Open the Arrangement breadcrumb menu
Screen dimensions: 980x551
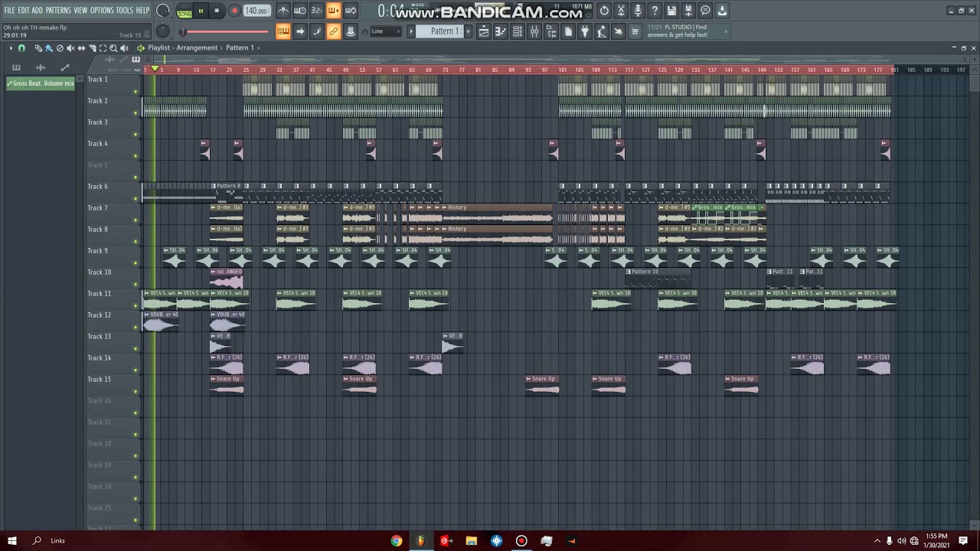pos(197,47)
